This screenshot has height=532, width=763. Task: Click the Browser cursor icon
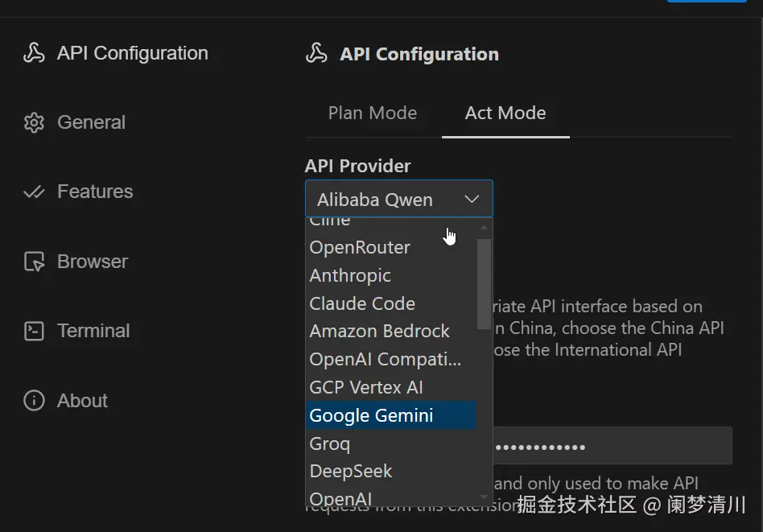click(34, 262)
